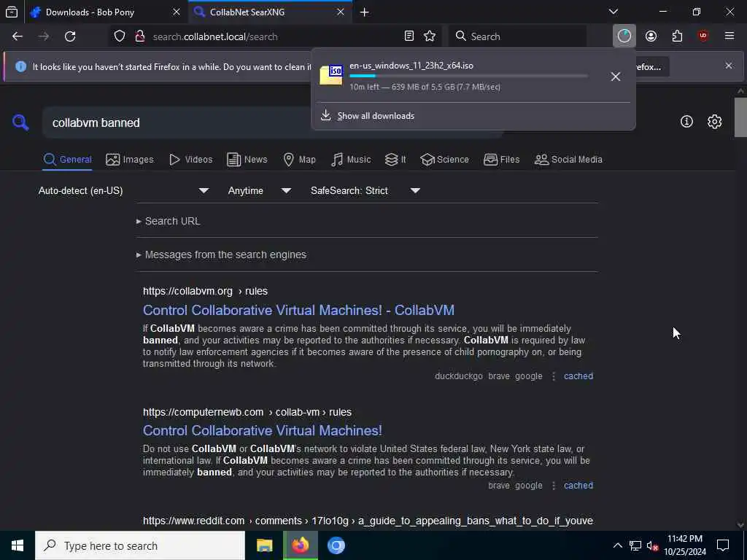Switch to Files category
The width and height of the screenshot is (747, 560).
[x=501, y=160]
